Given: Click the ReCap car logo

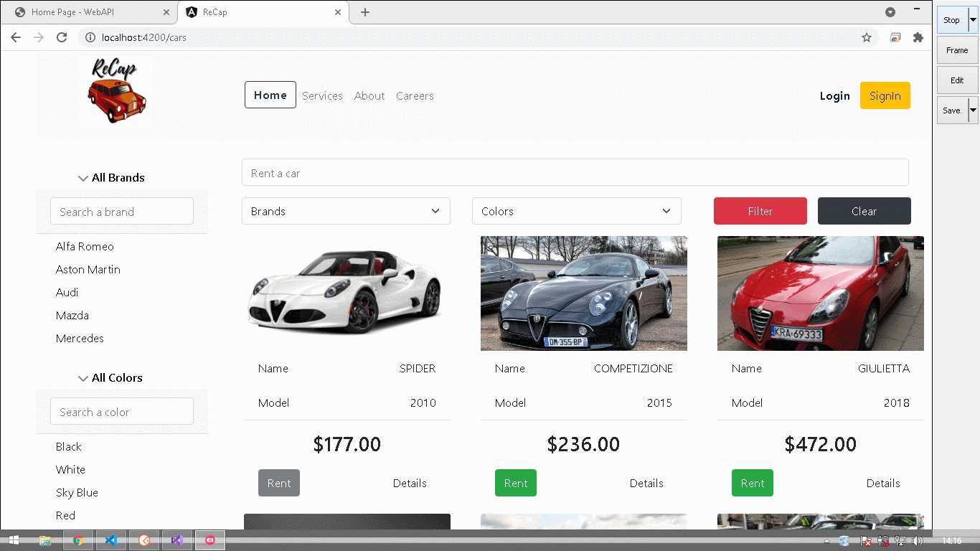Looking at the screenshot, I should (x=116, y=93).
